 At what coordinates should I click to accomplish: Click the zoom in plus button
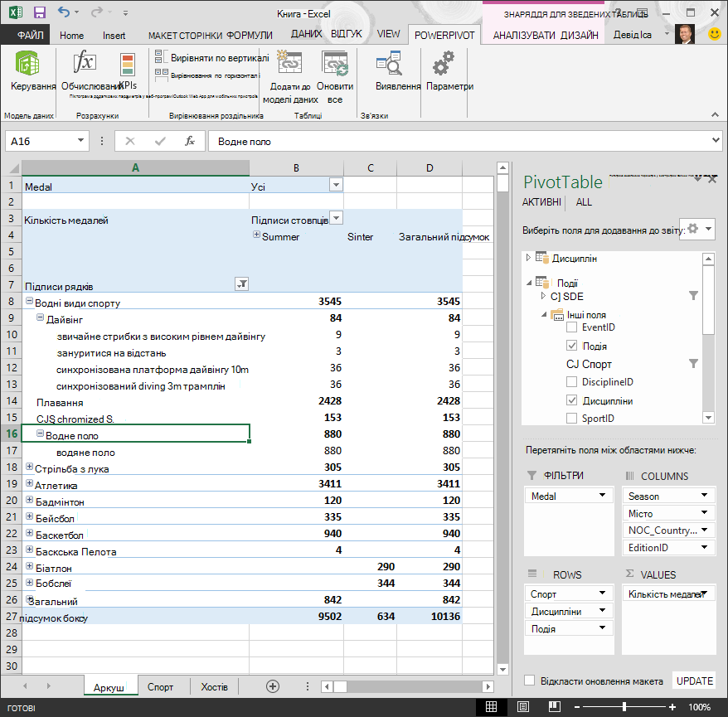pos(672,707)
